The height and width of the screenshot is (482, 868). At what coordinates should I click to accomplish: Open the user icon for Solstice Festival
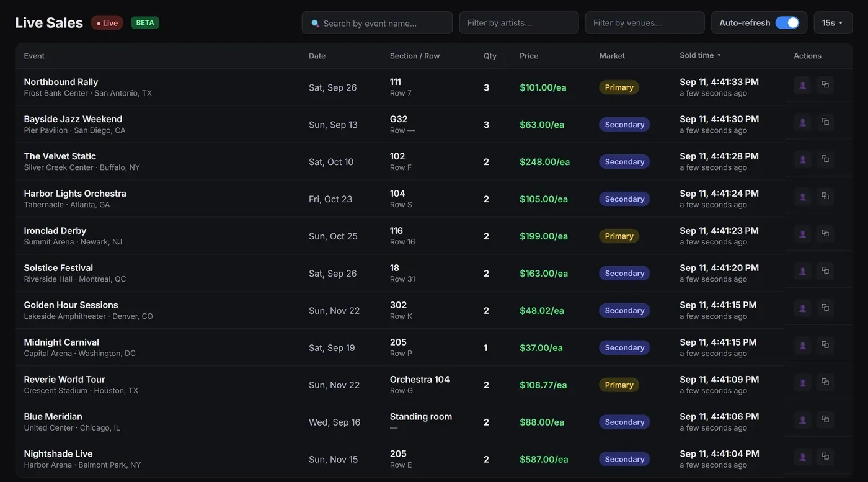click(x=802, y=271)
